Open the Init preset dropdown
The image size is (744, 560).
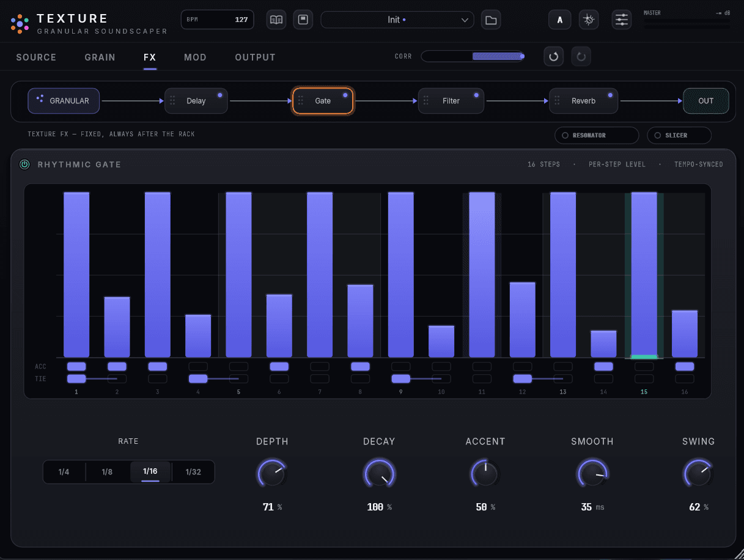tap(397, 20)
